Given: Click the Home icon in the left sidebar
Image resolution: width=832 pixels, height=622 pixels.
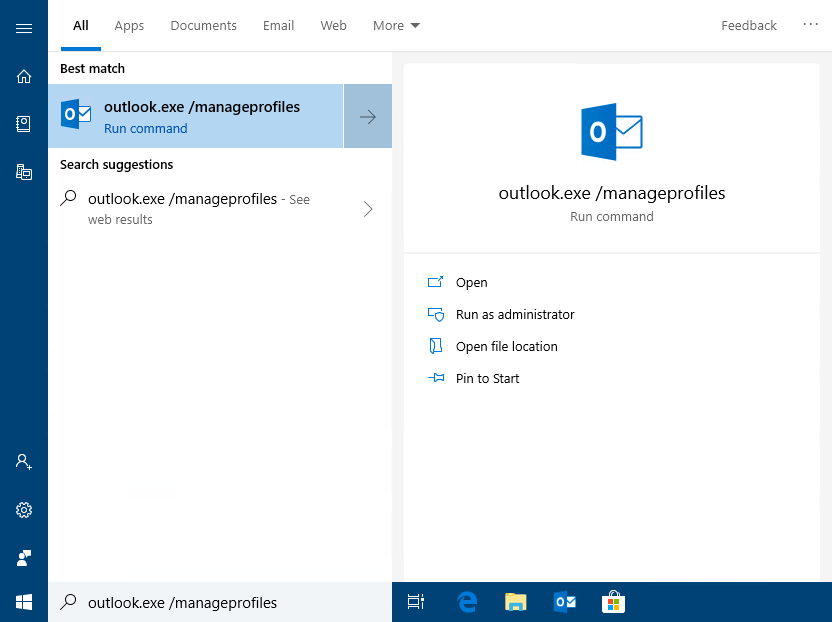Looking at the screenshot, I should [x=23, y=75].
